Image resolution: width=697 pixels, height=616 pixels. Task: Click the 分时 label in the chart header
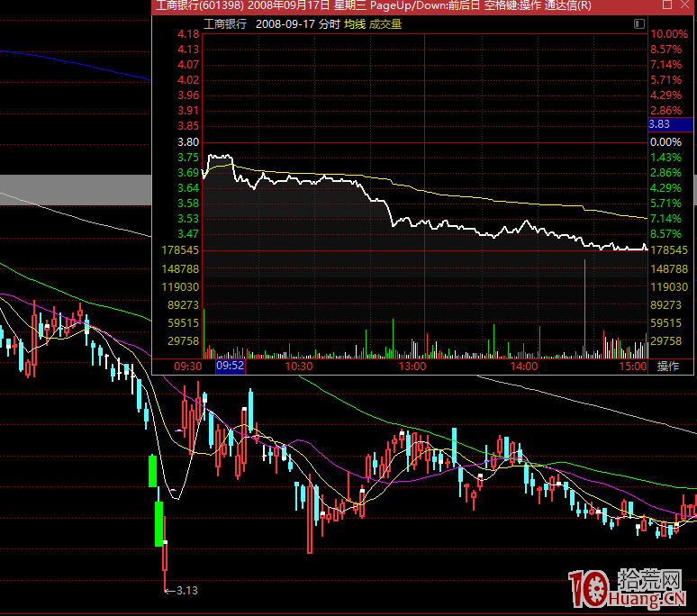point(330,24)
